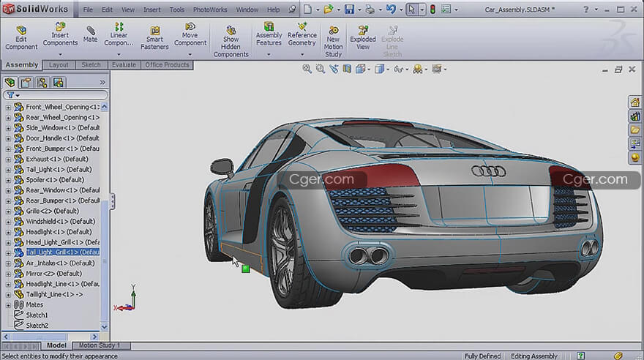Screen dimensions: 644x360
Task: Click Reference Geometry tool
Action: tap(302, 34)
